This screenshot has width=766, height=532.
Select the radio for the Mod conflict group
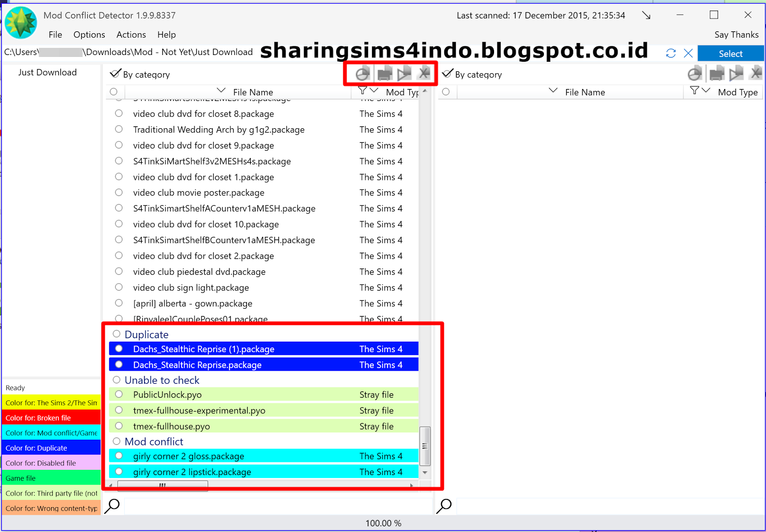point(116,441)
